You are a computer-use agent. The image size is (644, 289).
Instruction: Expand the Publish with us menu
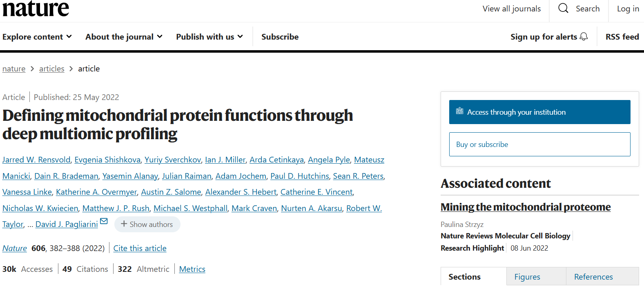pyautogui.click(x=209, y=37)
